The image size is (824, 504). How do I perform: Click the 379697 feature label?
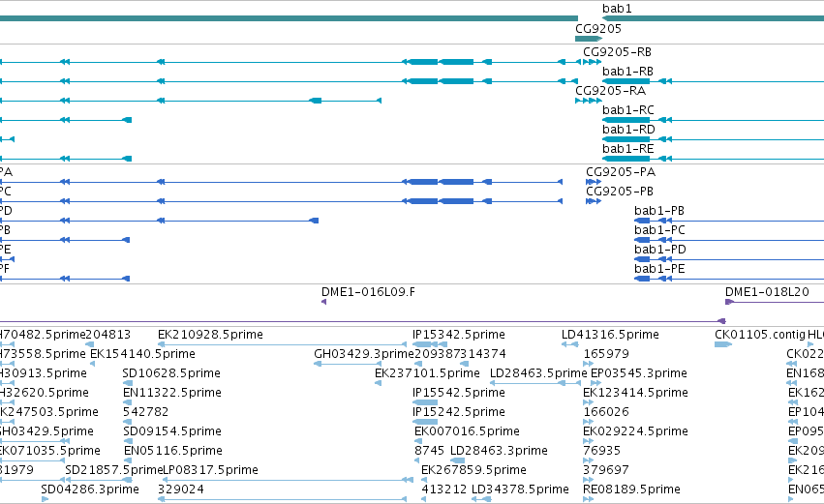(x=606, y=471)
